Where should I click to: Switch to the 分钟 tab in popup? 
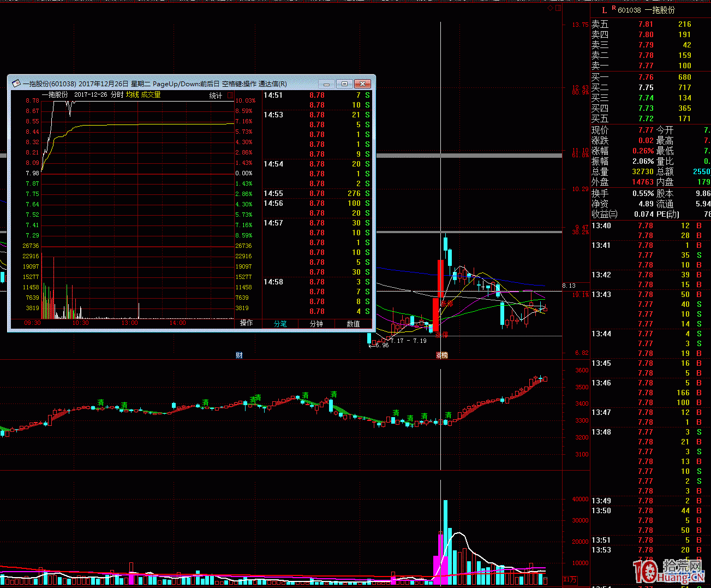(316, 324)
